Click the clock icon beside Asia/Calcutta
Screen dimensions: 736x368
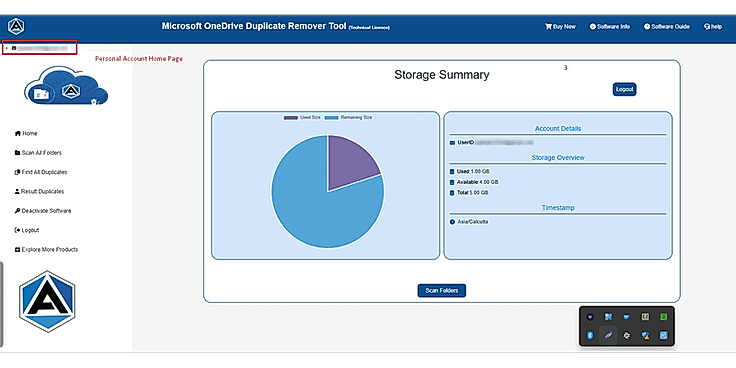(x=452, y=222)
